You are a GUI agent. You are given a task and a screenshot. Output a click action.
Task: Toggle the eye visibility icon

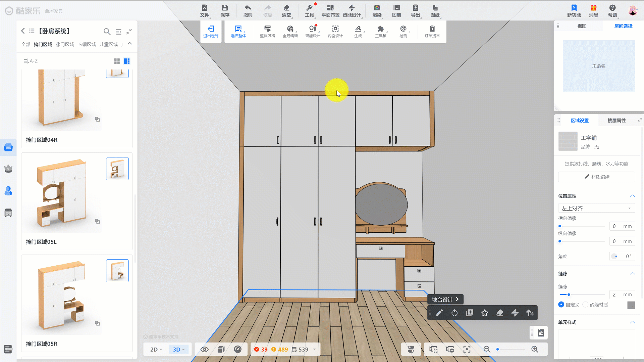click(204, 349)
